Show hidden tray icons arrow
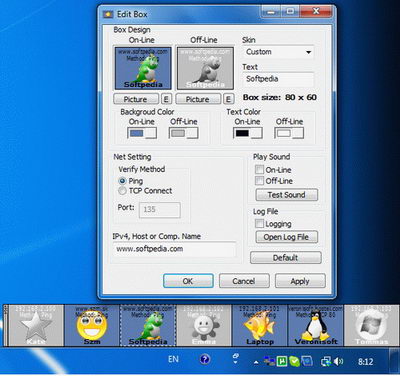Screen dimensions: 400x376 click(256, 362)
